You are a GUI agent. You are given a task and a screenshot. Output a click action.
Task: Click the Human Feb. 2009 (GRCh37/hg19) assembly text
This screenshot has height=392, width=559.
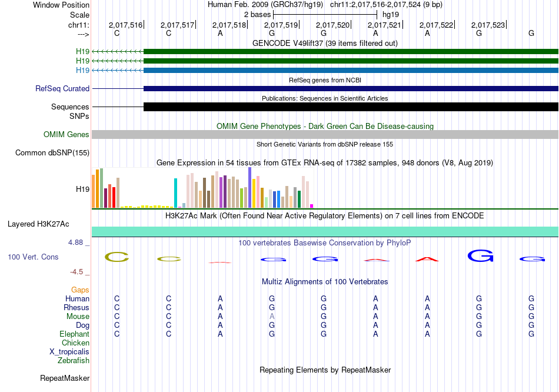pyautogui.click(x=265, y=5)
